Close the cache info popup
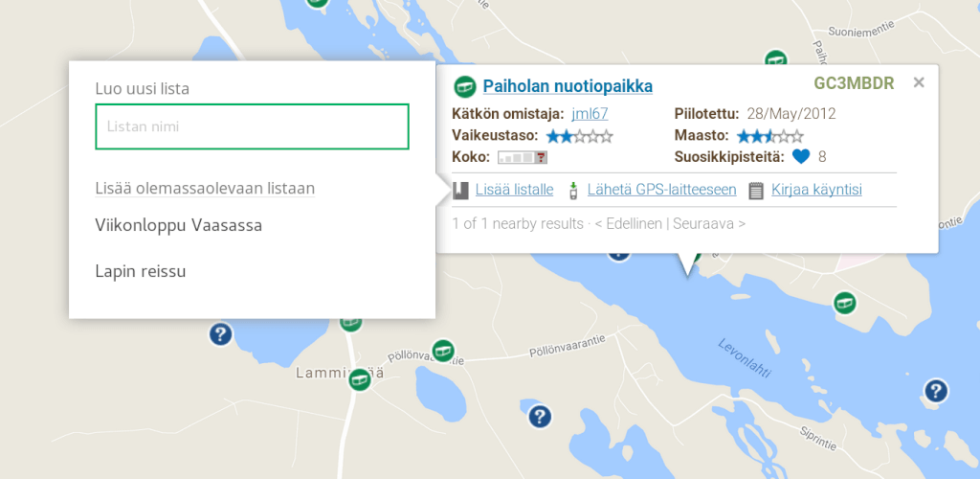This screenshot has width=980, height=479. click(919, 82)
